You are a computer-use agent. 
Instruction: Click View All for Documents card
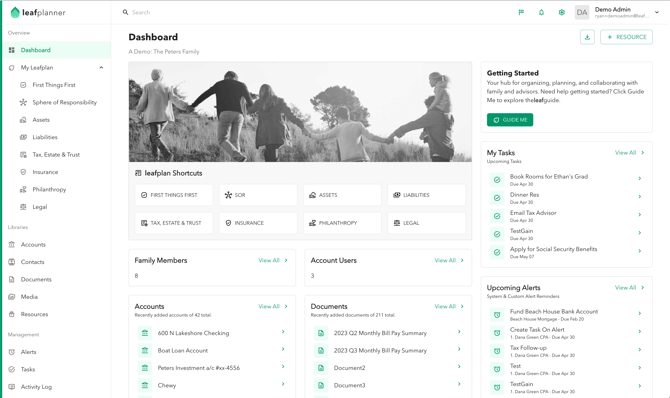pyautogui.click(x=449, y=307)
